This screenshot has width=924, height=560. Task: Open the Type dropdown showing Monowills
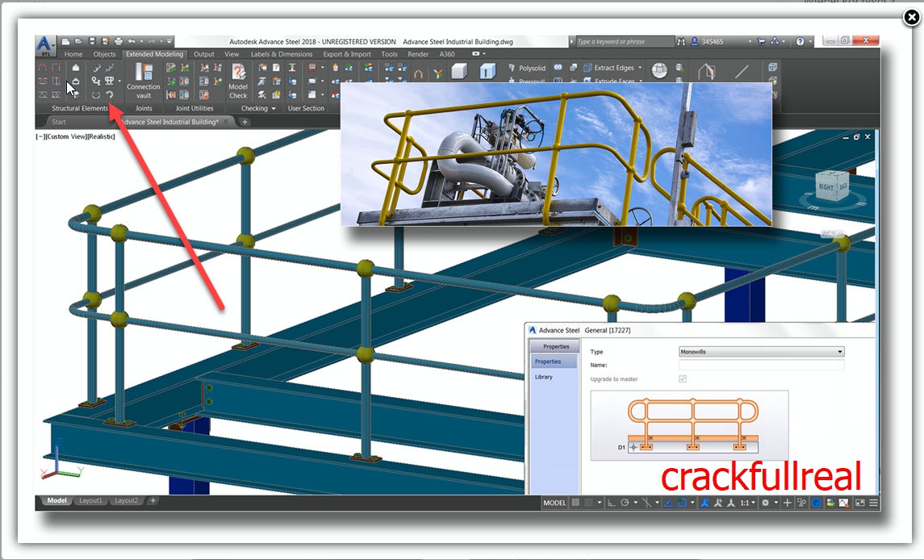(761, 352)
